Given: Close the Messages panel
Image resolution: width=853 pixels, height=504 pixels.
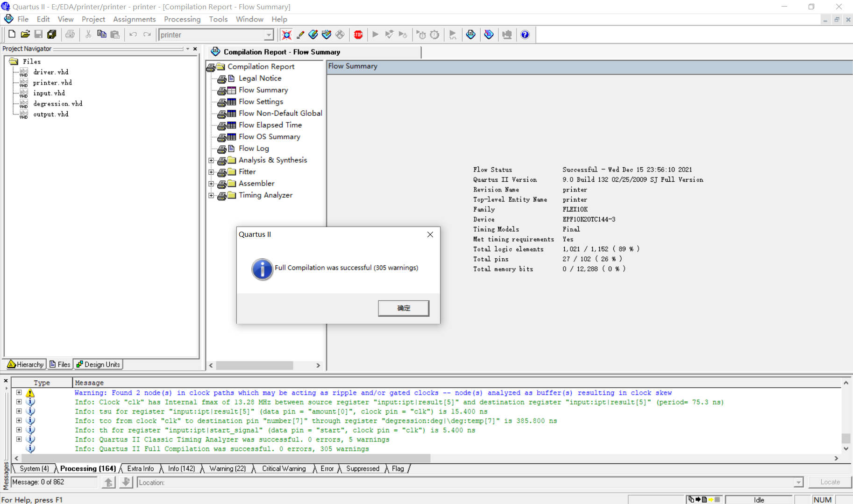Looking at the screenshot, I should pos(6,381).
